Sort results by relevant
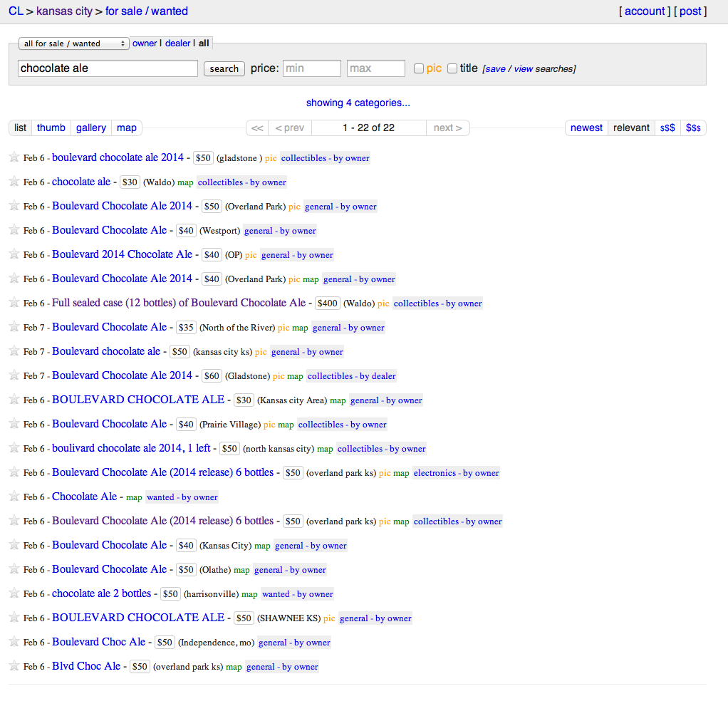 click(x=631, y=128)
